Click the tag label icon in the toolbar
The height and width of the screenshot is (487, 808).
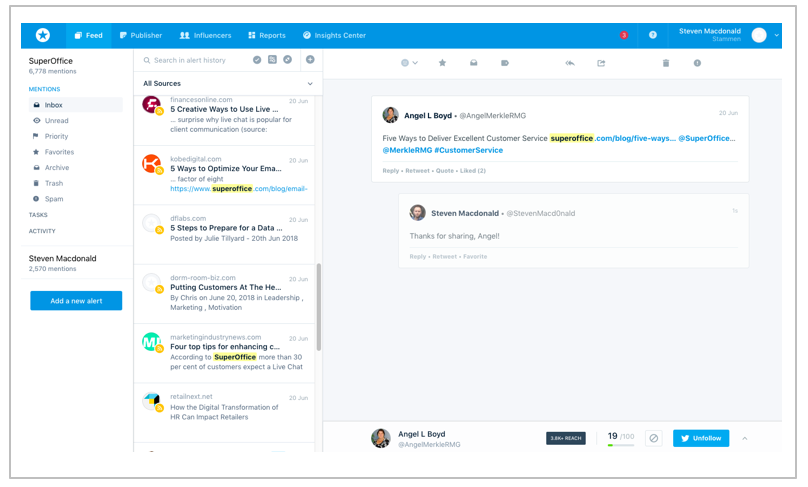[x=504, y=63]
